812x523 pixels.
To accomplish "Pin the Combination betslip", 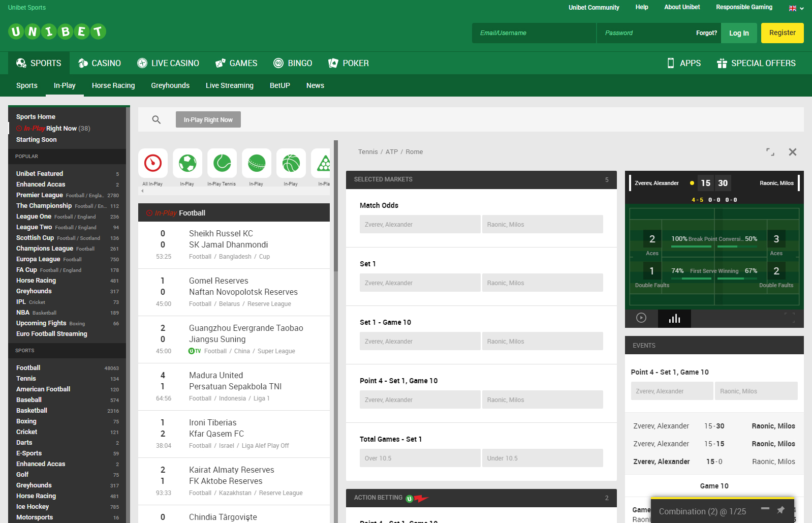I will click(781, 510).
